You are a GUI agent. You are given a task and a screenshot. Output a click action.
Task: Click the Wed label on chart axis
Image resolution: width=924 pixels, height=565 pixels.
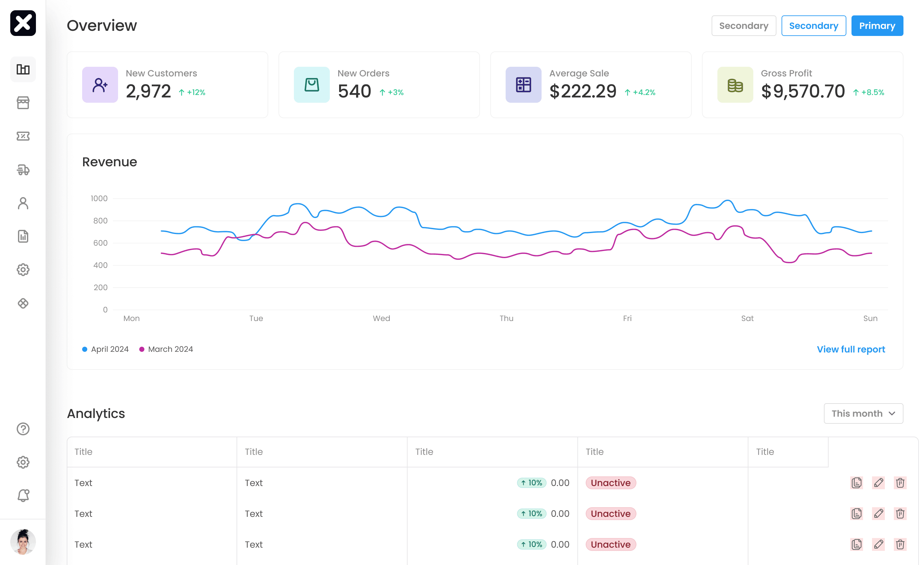coord(381,318)
